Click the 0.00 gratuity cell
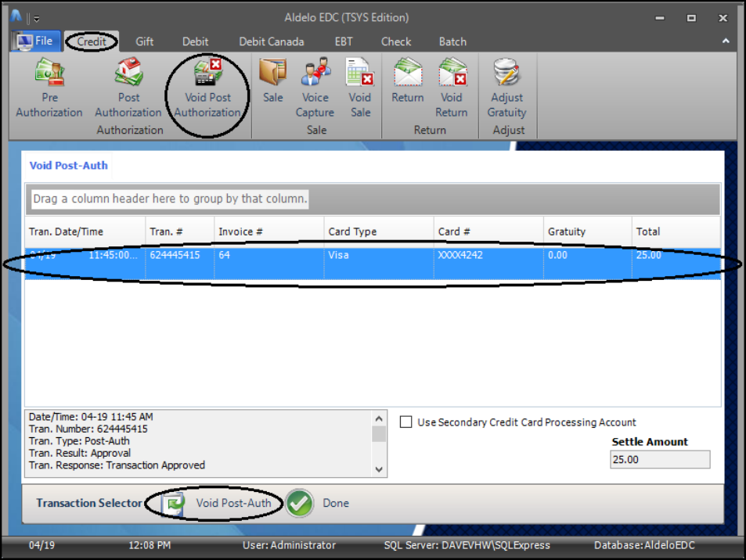This screenshot has width=746, height=560. [x=588, y=264]
